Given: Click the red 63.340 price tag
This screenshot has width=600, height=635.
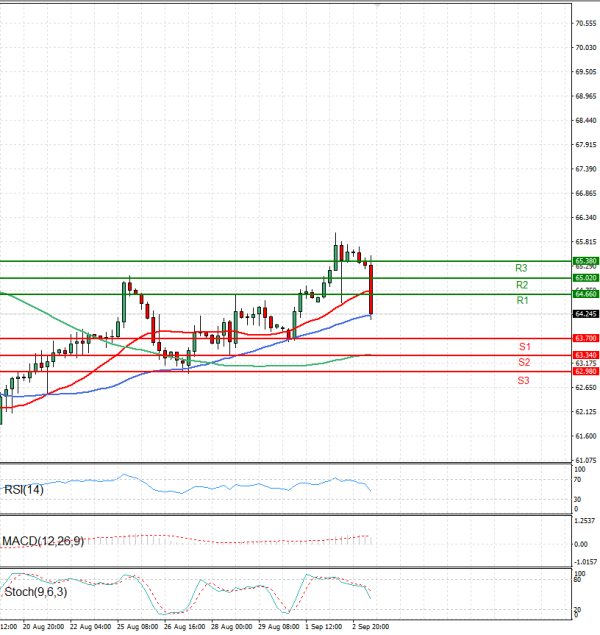Looking at the screenshot, I should pyautogui.click(x=585, y=355).
